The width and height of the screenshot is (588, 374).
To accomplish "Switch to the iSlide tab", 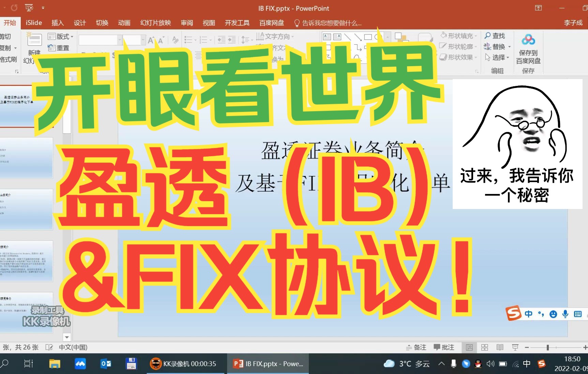I will [34, 23].
